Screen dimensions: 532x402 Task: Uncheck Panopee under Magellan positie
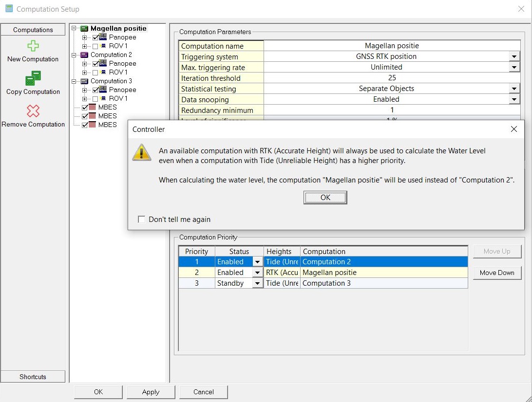tap(95, 37)
